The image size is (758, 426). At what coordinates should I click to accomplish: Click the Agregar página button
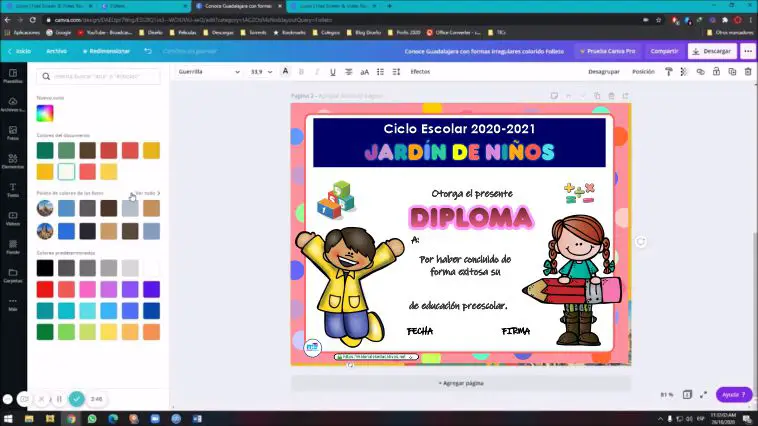460,383
